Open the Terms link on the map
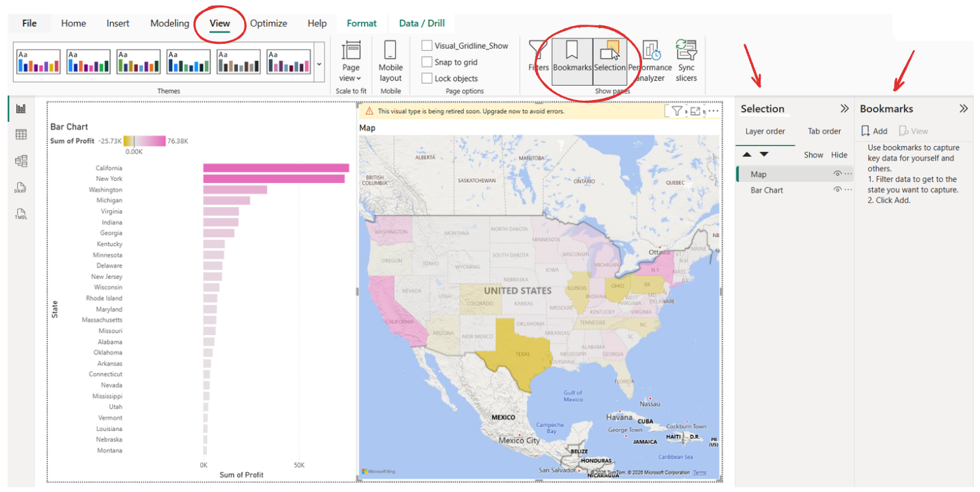Screen dimensions: 980x492 (699, 473)
